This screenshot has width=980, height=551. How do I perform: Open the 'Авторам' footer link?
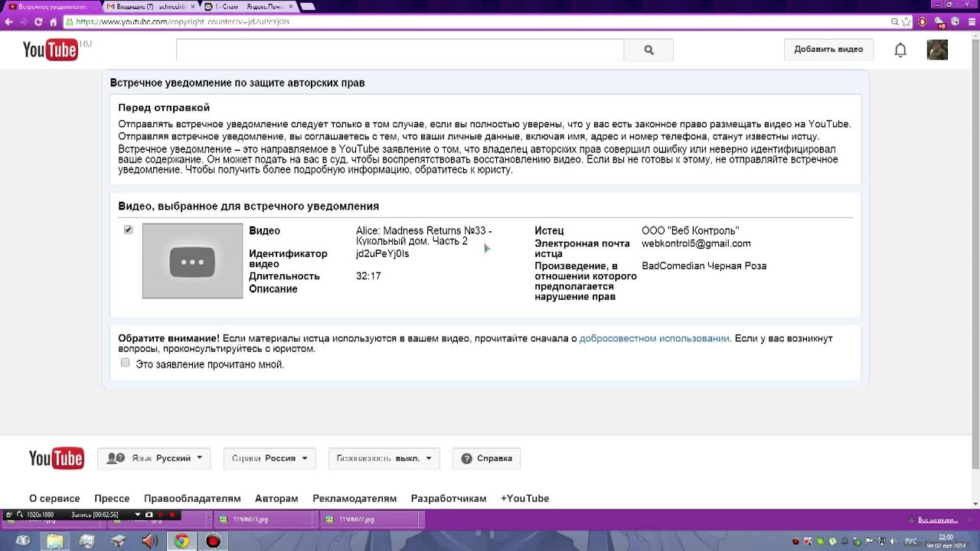276,498
